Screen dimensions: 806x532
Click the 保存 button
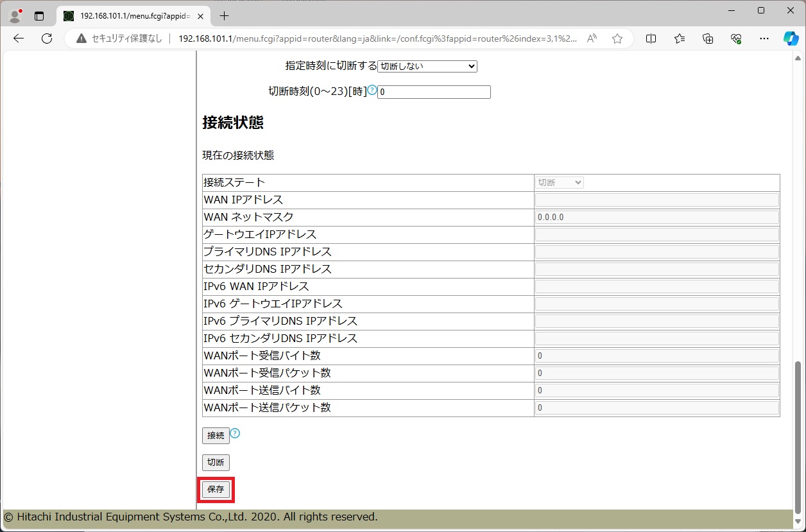[x=216, y=490]
